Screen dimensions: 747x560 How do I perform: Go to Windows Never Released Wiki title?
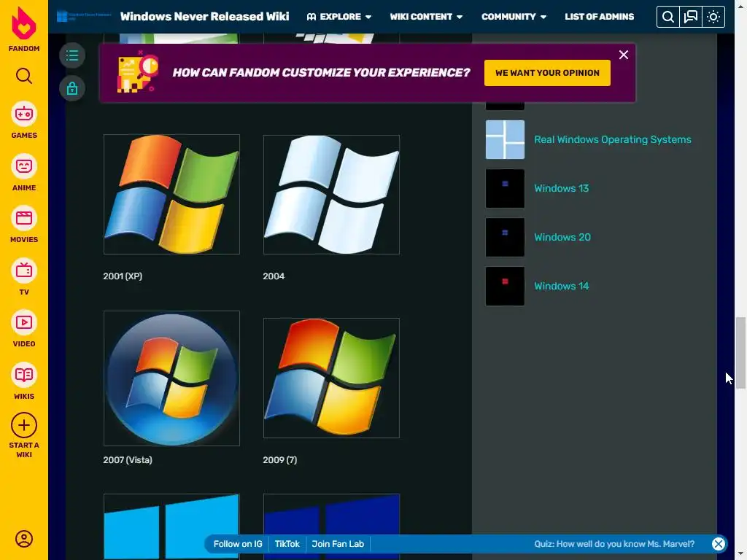click(204, 17)
